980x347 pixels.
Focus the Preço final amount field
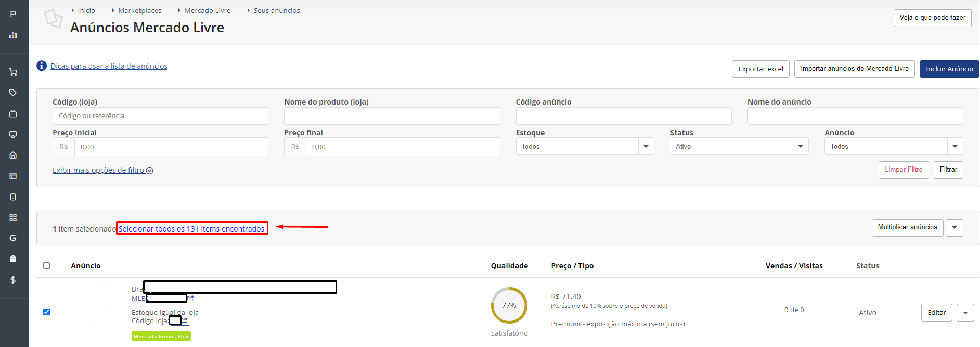(x=403, y=147)
